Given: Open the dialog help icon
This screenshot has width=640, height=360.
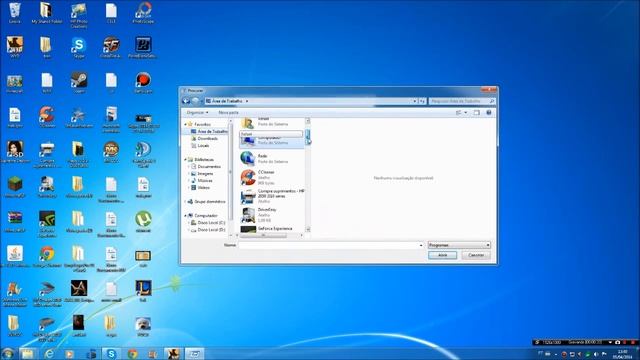Looking at the screenshot, I should [x=489, y=113].
